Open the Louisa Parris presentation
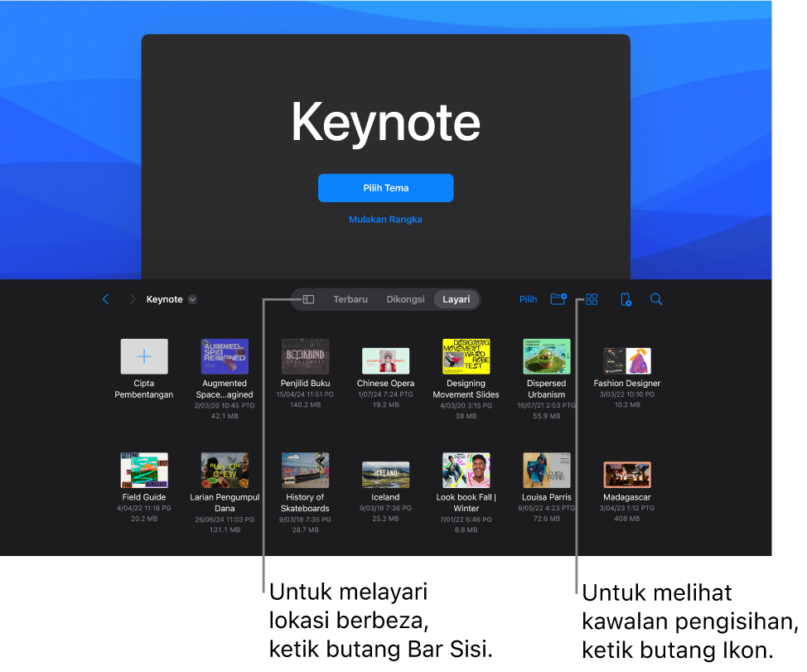Screen dimensions: 807x672 point(547,471)
